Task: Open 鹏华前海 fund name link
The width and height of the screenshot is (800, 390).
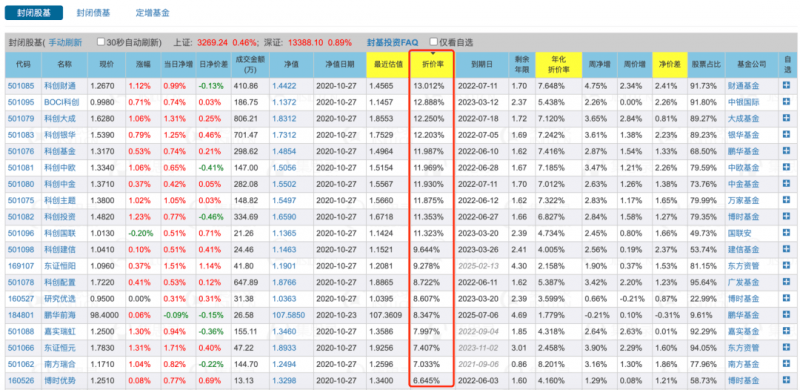Action: coord(60,315)
